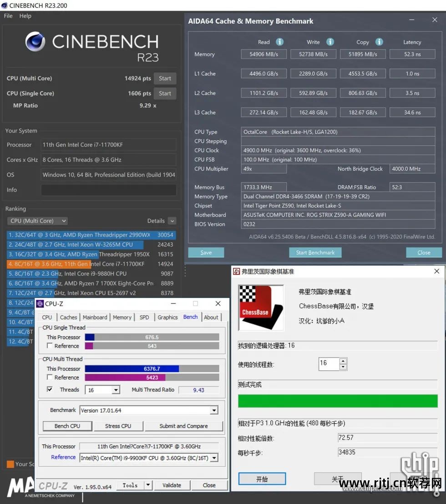Toggle the Single Thread Reference checkbox in CPU-Z
Viewport: 446px width, 504px height.
[x=50, y=346]
